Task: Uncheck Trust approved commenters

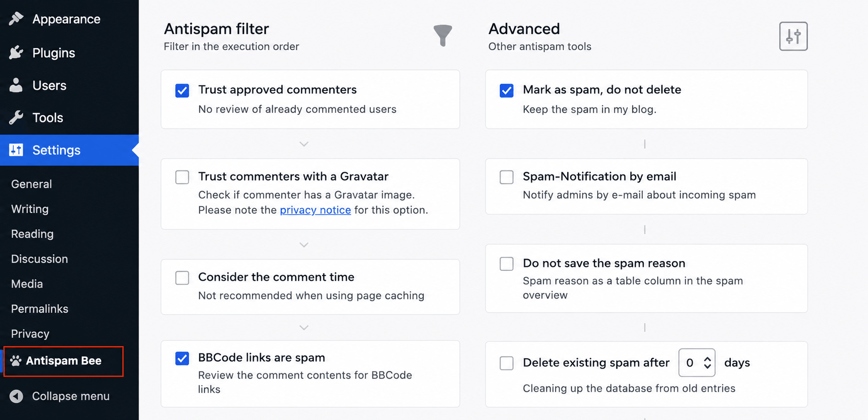Action: click(182, 91)
